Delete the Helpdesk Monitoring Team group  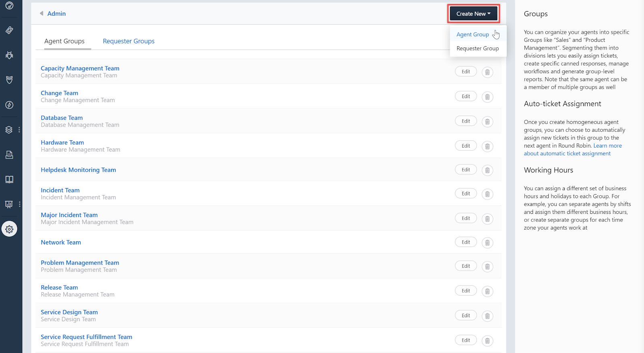click(x=487, y=170)
